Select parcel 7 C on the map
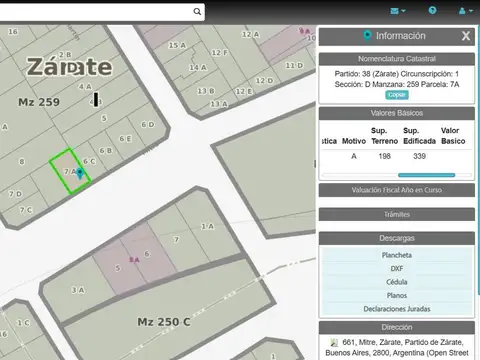The width and height of the screenshot is (480, 360). 26,210
